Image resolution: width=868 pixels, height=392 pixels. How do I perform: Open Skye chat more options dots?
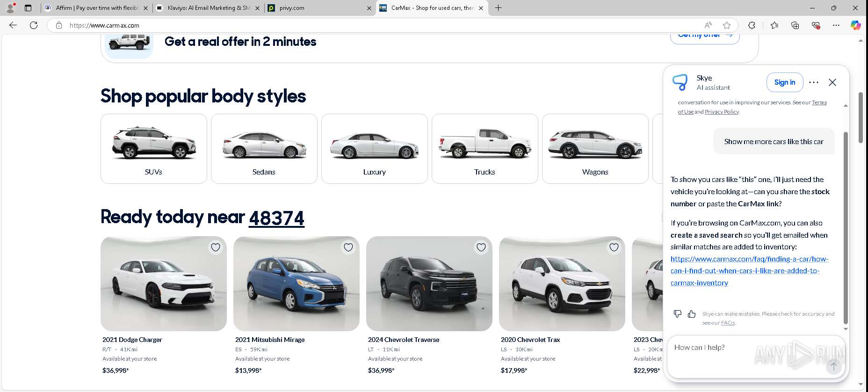(814, 82)
